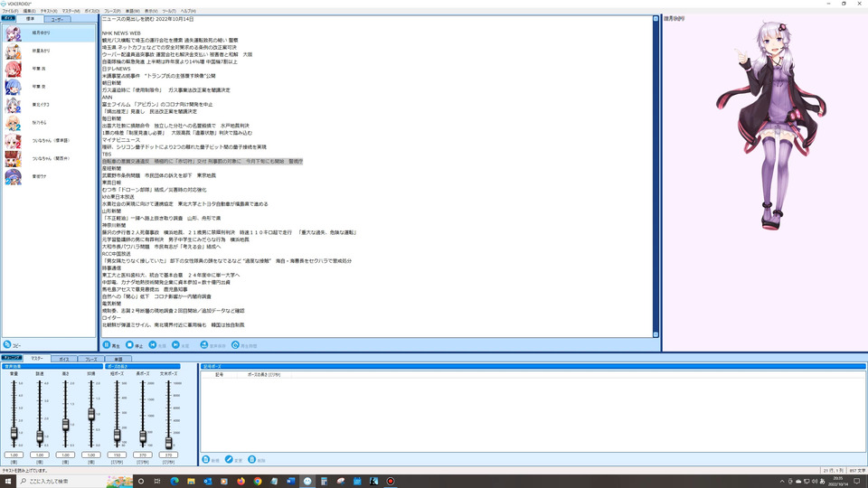Open File Explorer from the taskbar
The width and height of the screenshot is (868, 488).
pos(191,482)
